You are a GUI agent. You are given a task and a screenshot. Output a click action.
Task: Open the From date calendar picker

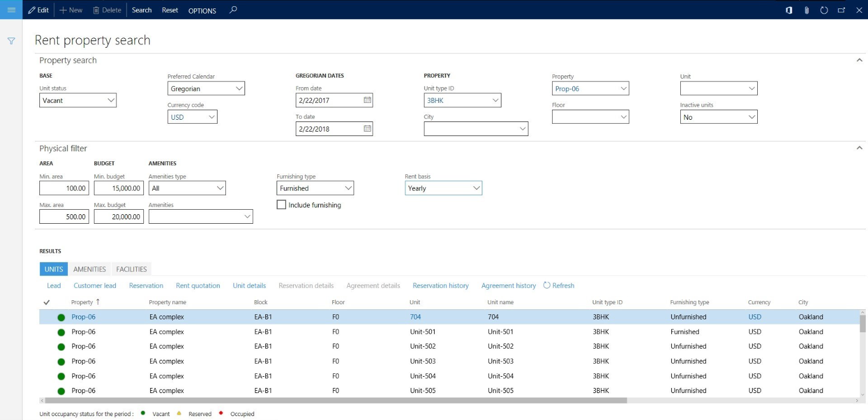pos(367,100)
